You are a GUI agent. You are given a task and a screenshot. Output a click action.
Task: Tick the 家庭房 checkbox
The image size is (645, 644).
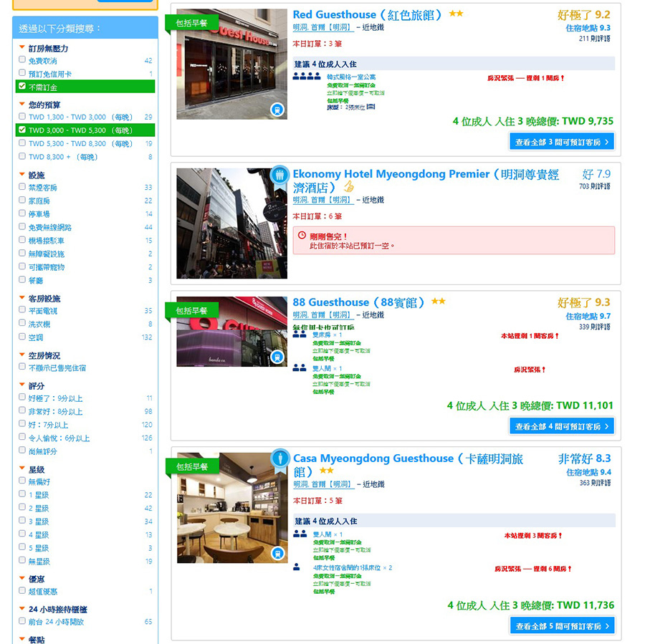pos(22,200)
